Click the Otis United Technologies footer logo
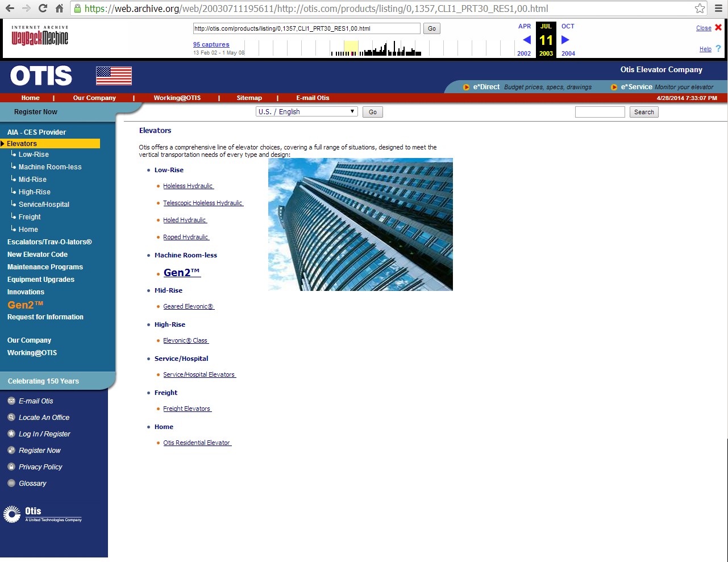 click(x=42, y=514)
